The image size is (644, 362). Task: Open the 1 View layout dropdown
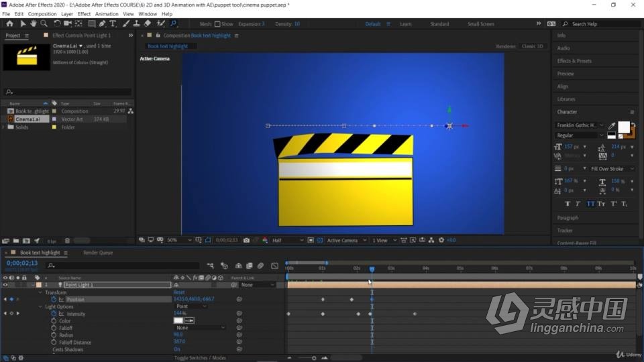point(384,240)
